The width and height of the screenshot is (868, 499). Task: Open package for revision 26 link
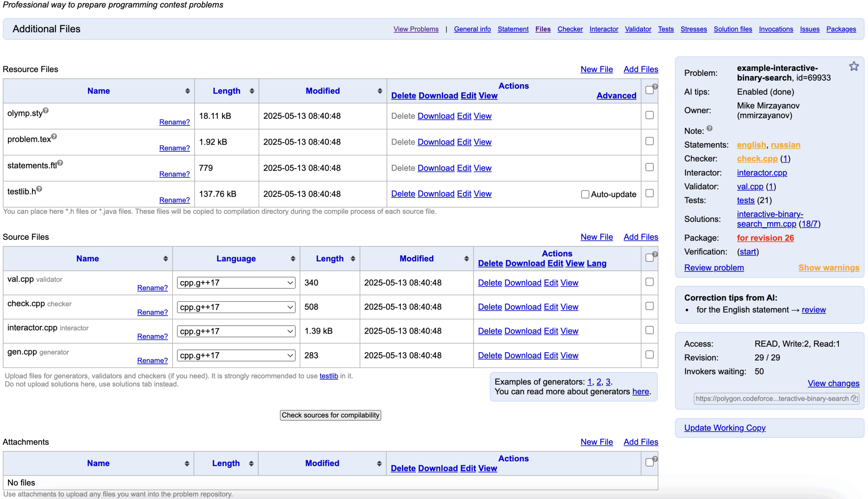[x=765, y=238]
